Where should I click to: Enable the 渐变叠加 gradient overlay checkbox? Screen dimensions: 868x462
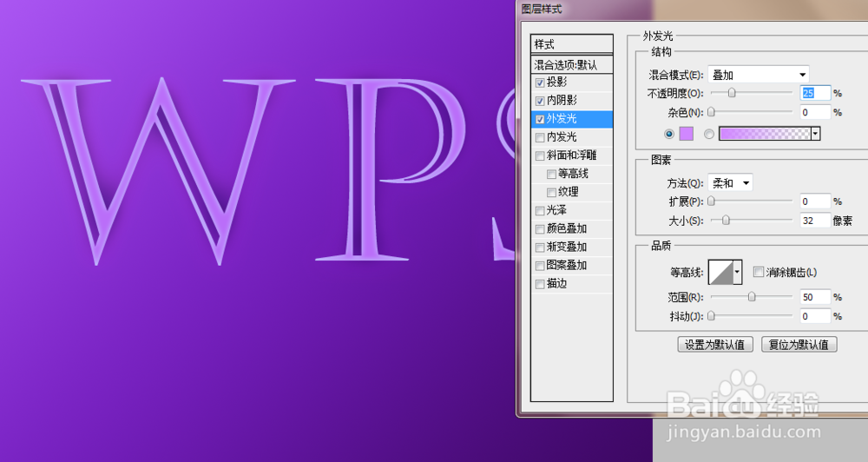[540, 247]
